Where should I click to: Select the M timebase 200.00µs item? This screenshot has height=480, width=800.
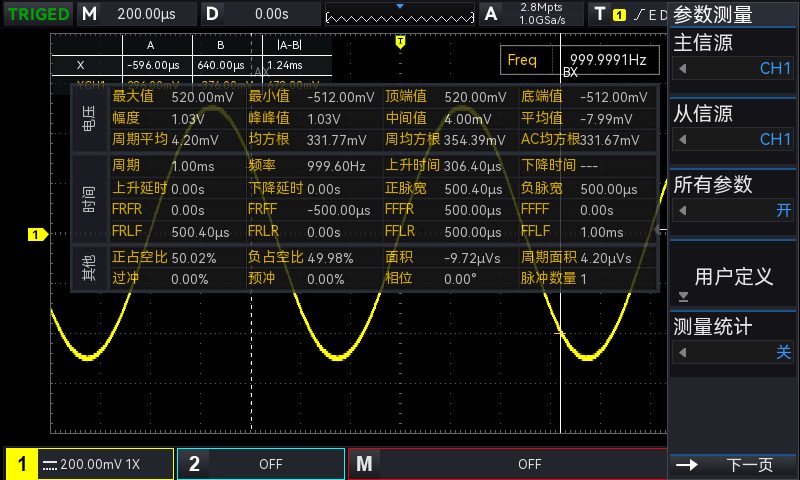(x=137, y=14)
